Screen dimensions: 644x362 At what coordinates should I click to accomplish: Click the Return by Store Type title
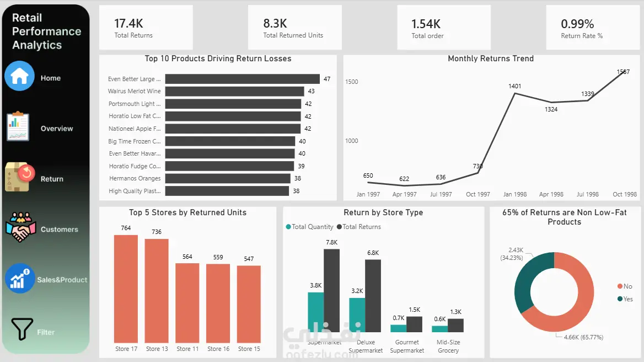coord(383,212)
